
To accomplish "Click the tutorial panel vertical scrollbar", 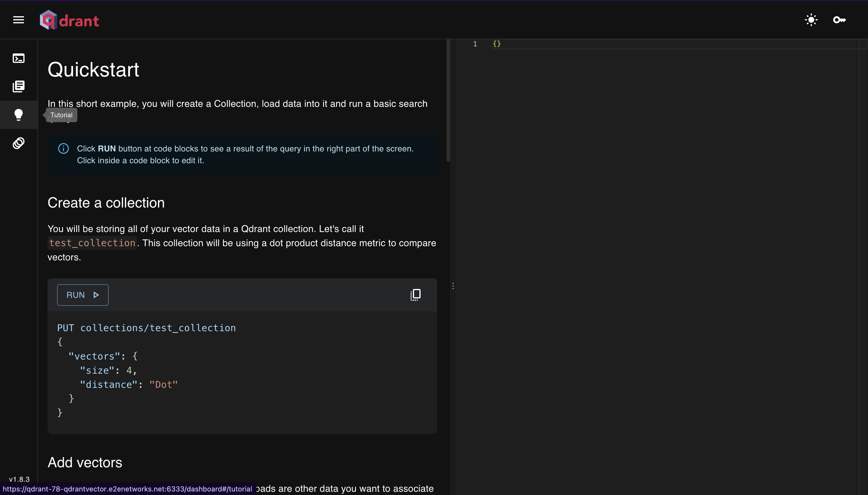I will pos(448,101).
